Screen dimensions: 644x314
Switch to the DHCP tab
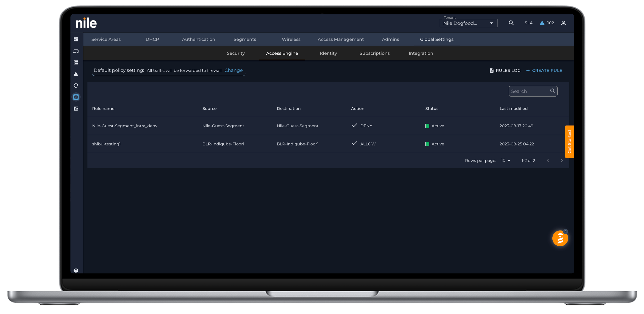click(x=152, y=39)
